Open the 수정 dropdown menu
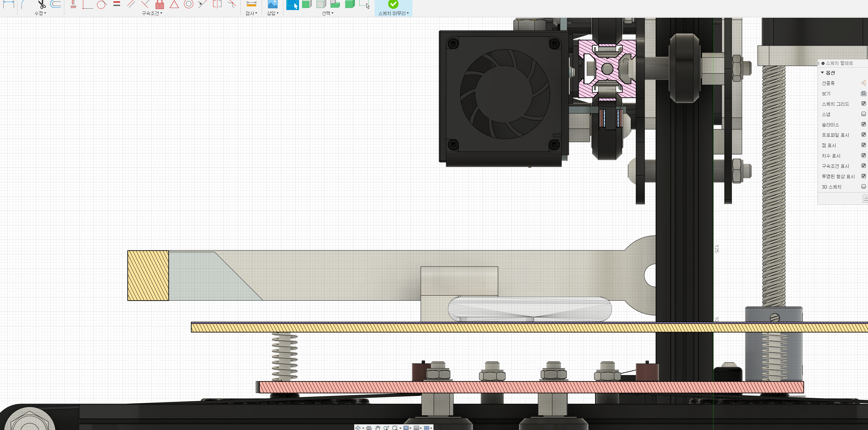Screen dimensions: 868x430 pos(40,13)
